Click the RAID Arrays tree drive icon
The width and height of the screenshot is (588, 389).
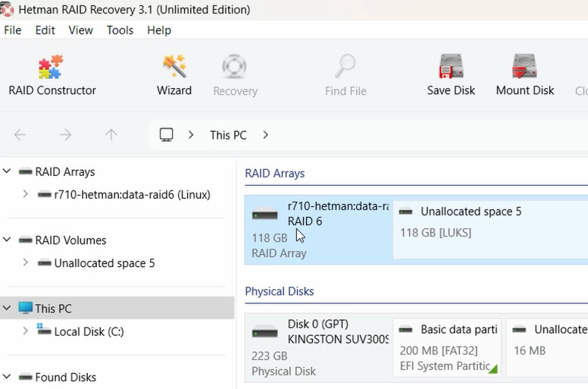click(26, 172)
